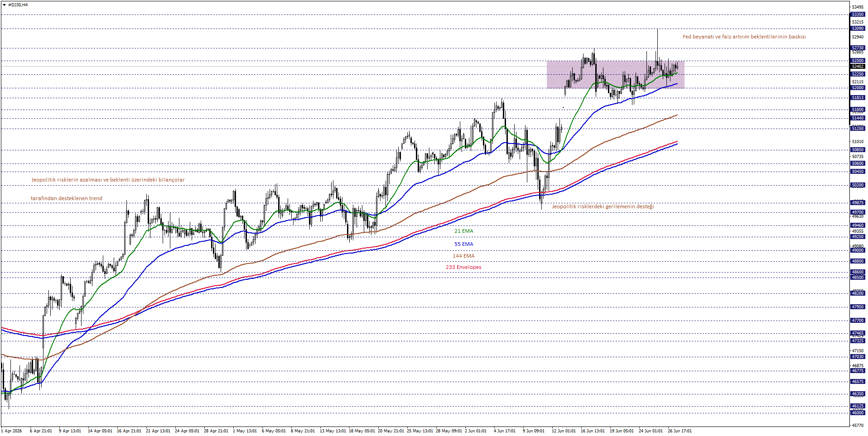Click the '1 Apr 2026' date on the time axis
Screen dimensions: 868x436
pos(11,431)
